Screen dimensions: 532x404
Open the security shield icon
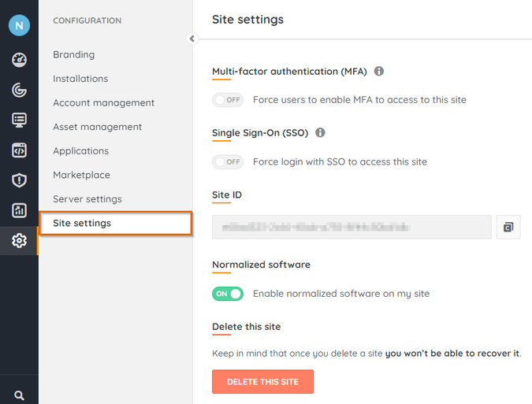point(19,180)
